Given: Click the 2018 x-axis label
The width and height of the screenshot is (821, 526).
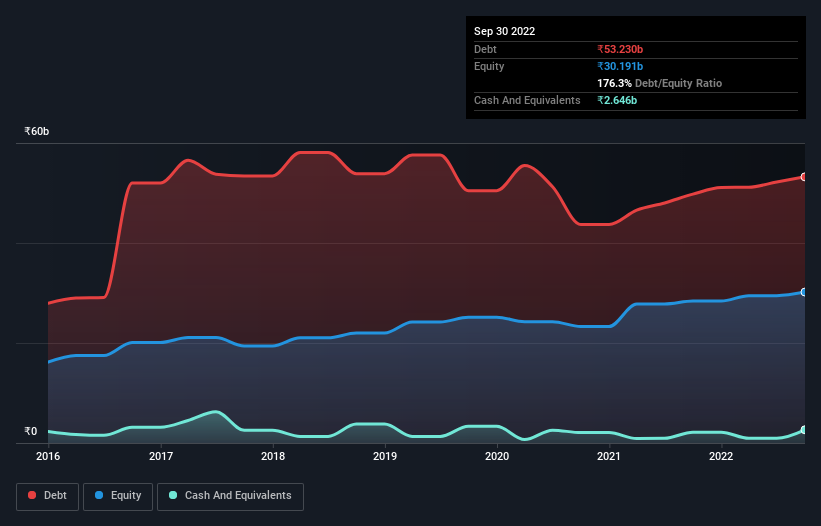Looking at the screenshot, I should pos(273,456).
